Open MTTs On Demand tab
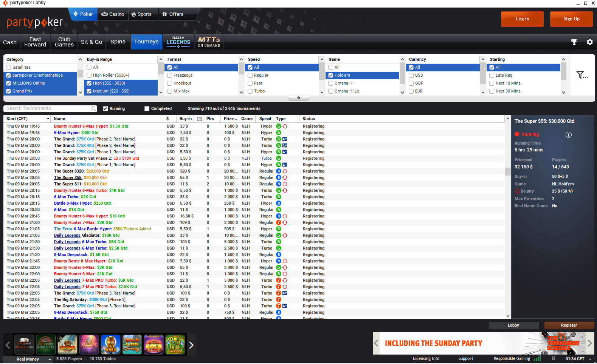 [209, 42]
